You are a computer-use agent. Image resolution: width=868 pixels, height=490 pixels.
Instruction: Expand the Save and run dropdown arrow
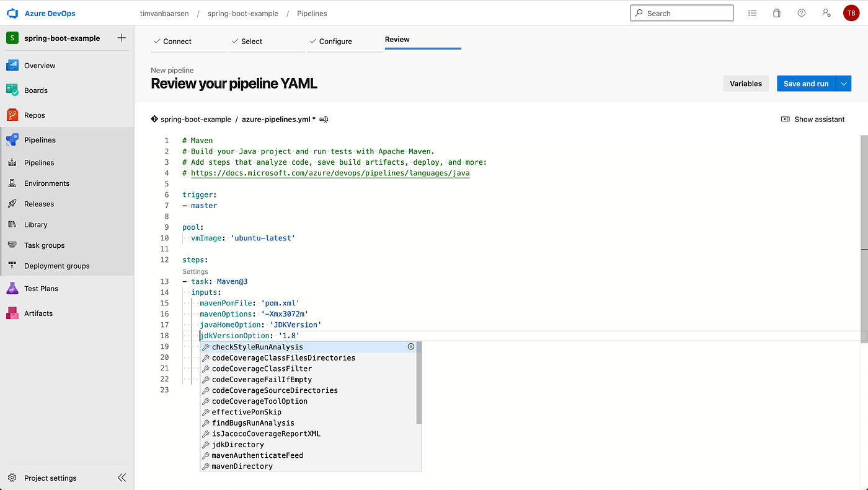(843, 84)
